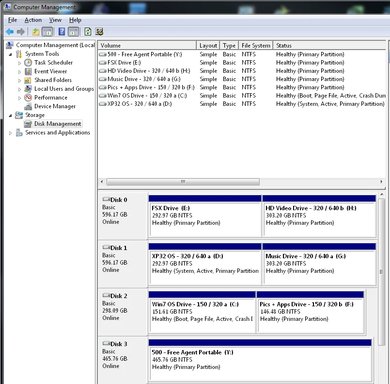Select Free Agent Portable (Y:) partition on Disk 3

coord(260,360)
